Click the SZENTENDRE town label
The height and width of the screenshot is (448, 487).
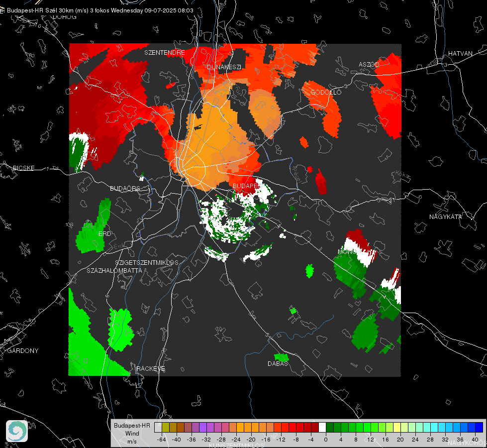pyautogui.click(x=165, y=53)
